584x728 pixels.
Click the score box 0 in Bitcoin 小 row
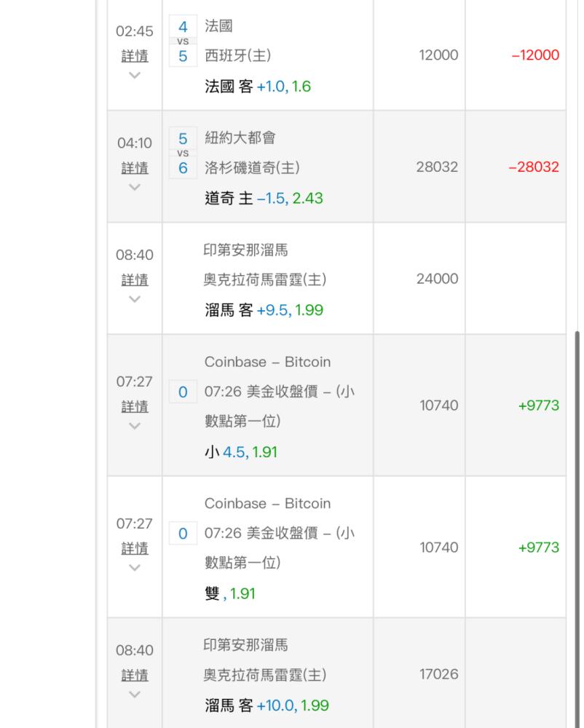(x=183, y=392)
